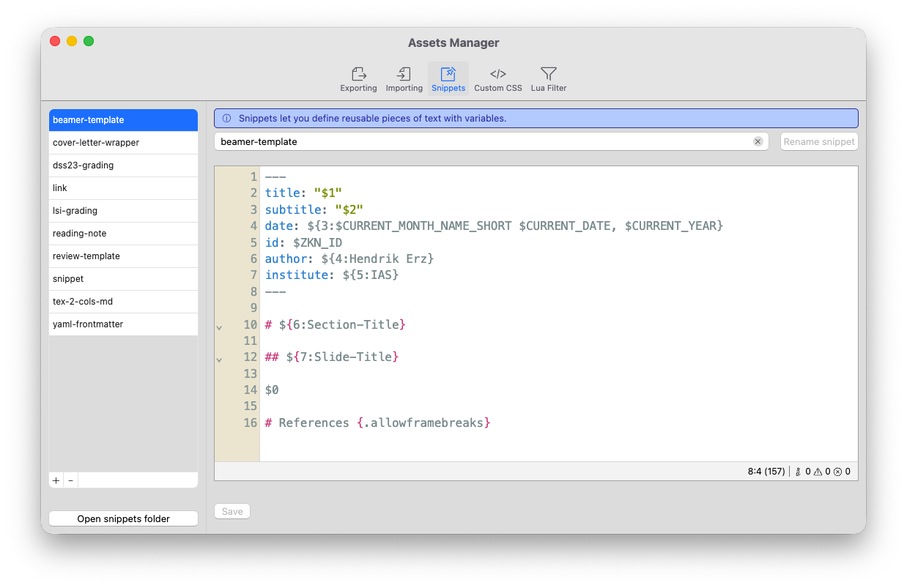Screen dimensions: 907x588
Task: Collapse the Section-Title fold on line 10
Action: tap(219, 327)
